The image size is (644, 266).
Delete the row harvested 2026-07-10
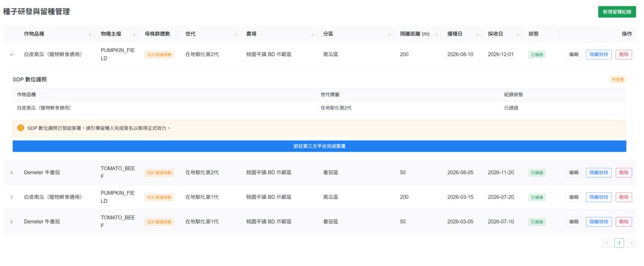pos(624,221)
